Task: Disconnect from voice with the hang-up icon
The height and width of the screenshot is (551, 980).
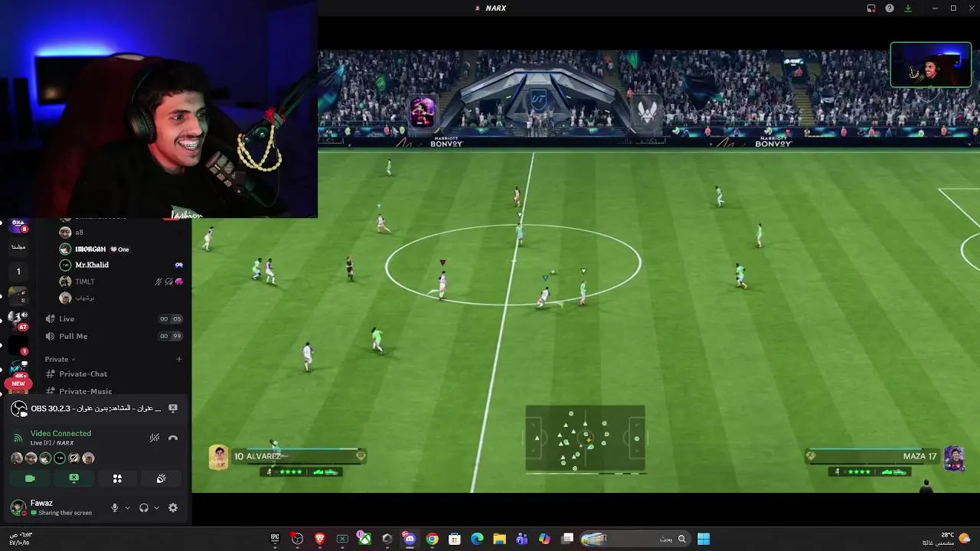Action: pos(173,438)
